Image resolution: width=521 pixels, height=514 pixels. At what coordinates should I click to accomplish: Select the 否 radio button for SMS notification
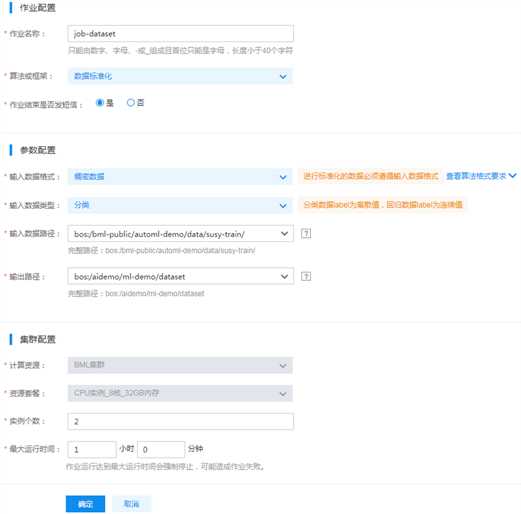pyautogui.click(x=131, y=103)
